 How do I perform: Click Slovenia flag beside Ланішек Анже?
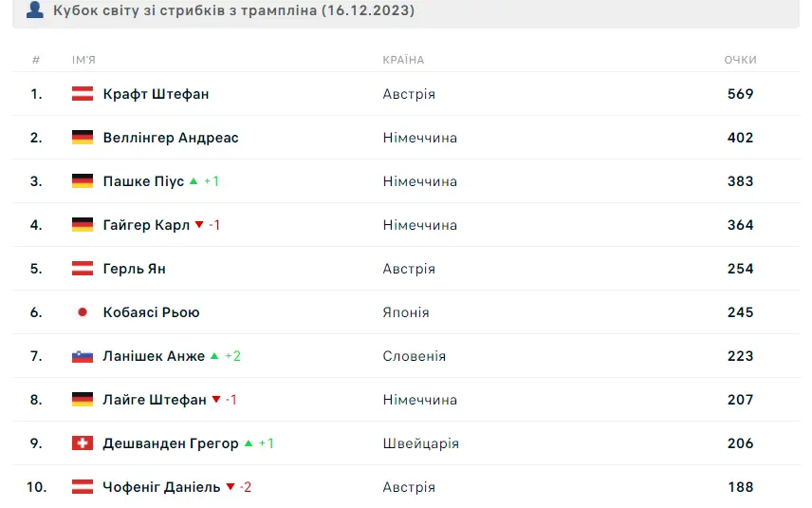click(x=83, y=356)
